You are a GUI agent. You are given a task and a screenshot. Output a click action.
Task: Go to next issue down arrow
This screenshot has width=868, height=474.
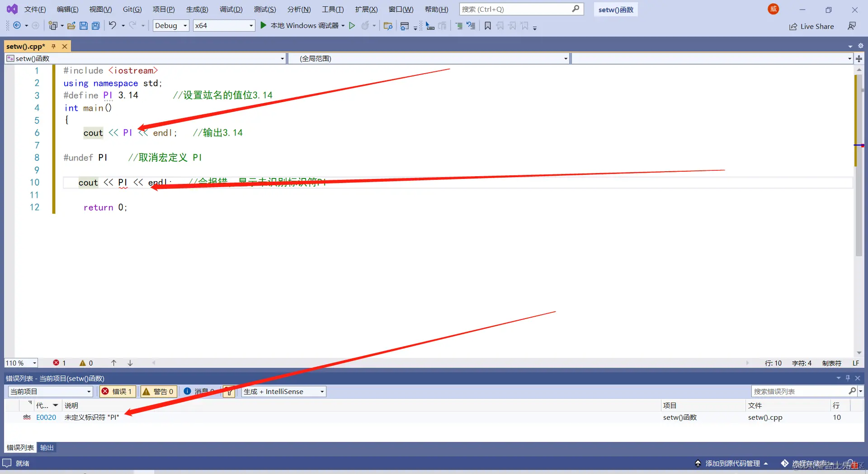[x=130, y=363]
